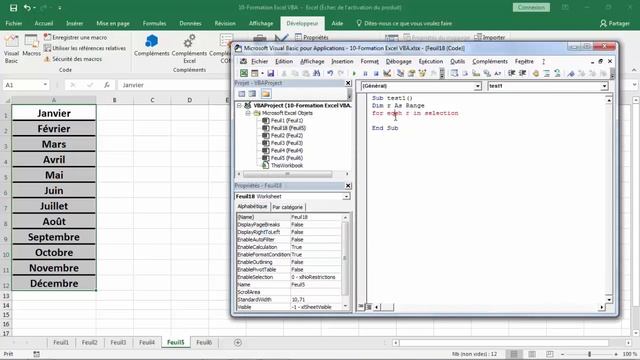Collapse the VBAProject tree node
The image size is (640, 360).
[240, 105]
